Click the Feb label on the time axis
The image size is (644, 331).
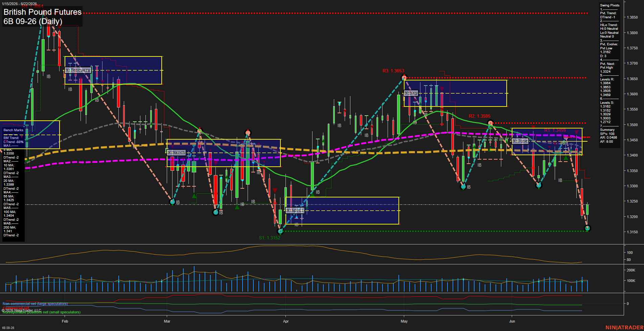65,321
